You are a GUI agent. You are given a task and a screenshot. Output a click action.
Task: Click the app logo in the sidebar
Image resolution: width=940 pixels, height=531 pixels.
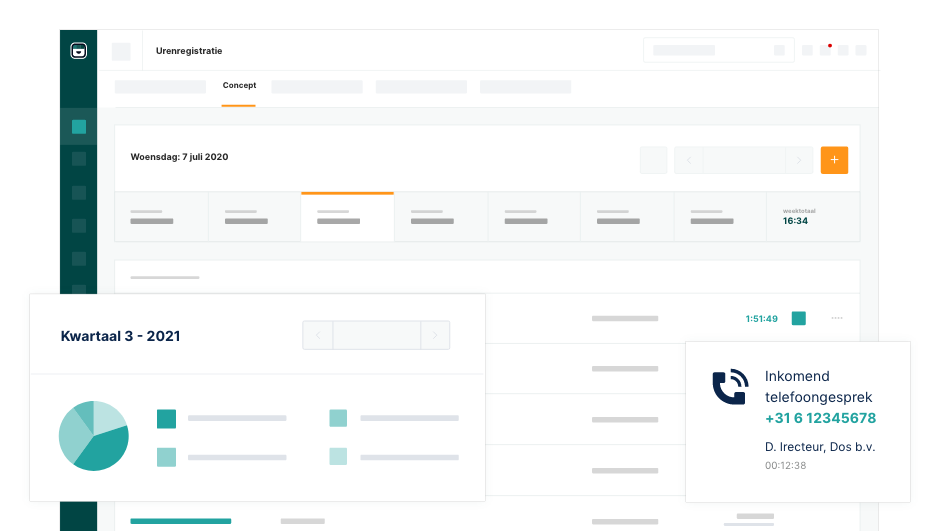(78, 51)
